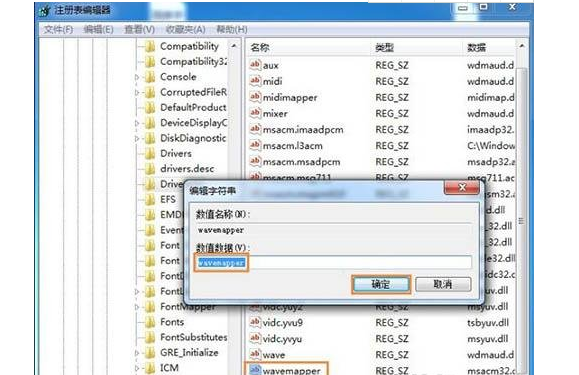
Task: Click the string icon beside midi
Action: click(x=255, y=81)
